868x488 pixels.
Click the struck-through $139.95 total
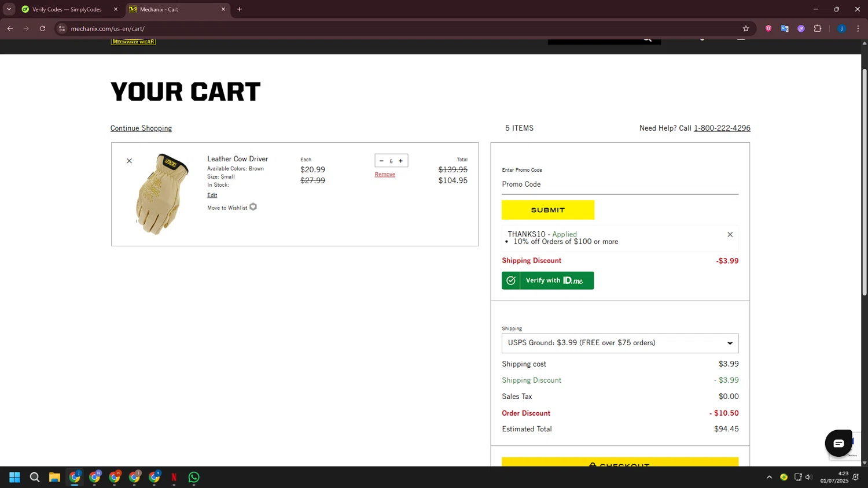coord(453,169)
